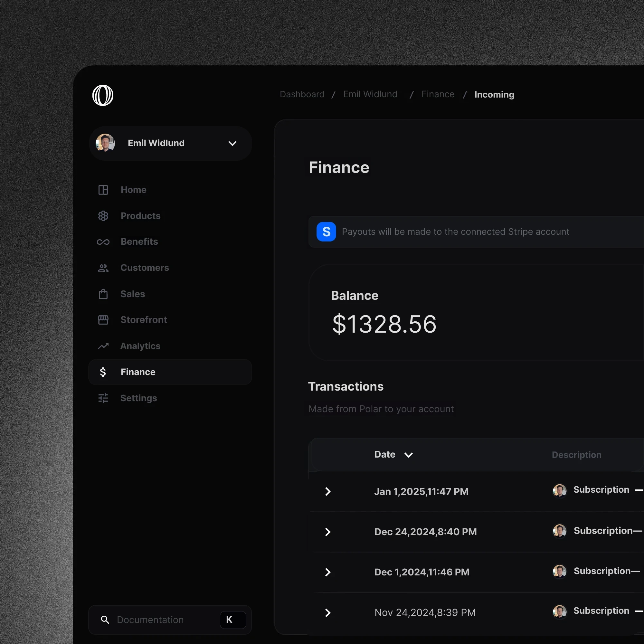Click the Products flower icon
This screenshot has width=644, height=644.
pos(103,216)
